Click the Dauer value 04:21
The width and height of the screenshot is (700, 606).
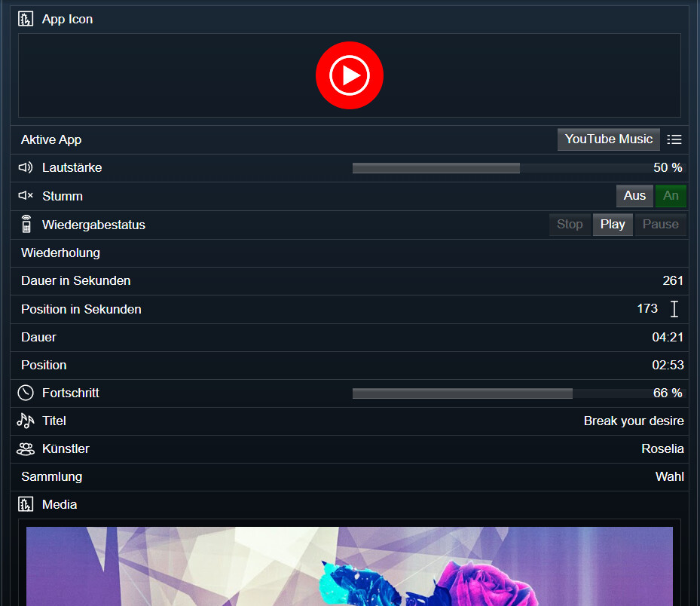(668, 337)
